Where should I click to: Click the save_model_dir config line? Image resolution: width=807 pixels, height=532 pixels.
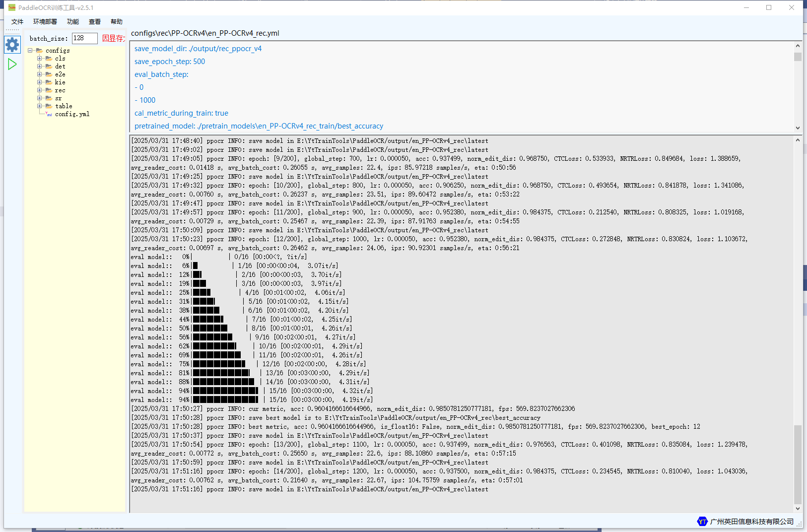point(198,49)
